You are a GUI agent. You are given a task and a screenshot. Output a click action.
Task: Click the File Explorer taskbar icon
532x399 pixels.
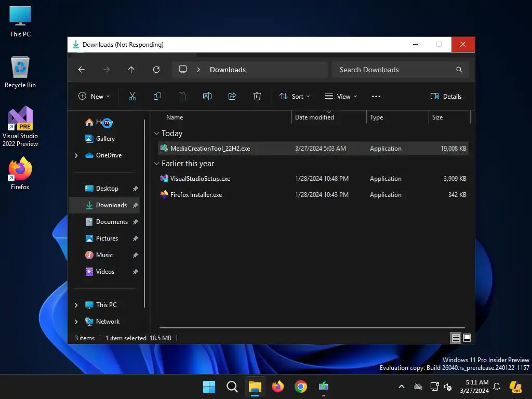coord(255,387)
